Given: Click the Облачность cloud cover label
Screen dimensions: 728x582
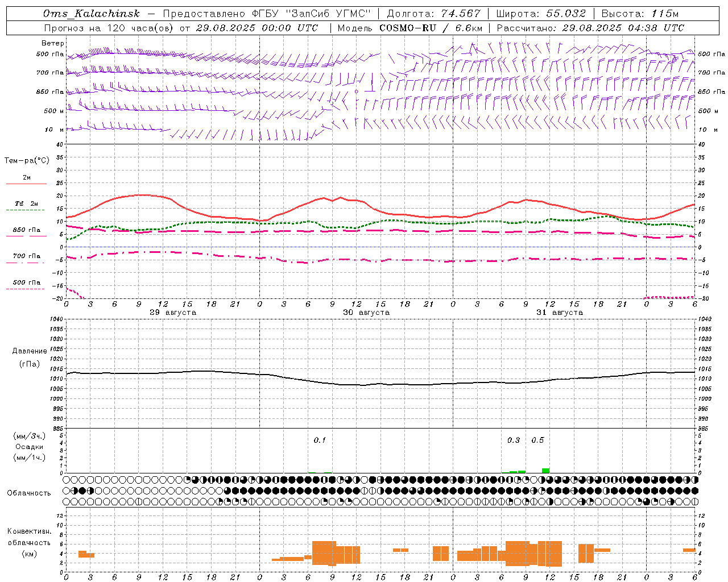Looking at the screenshot, I should 29,493.
